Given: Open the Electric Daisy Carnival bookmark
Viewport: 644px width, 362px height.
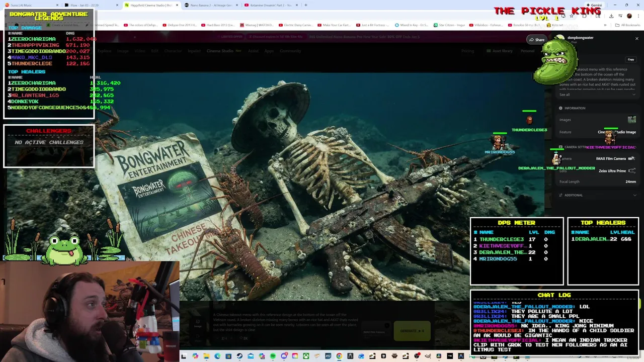Looking at the screenshot, I should pyautogui.click(x=296, y=25).
